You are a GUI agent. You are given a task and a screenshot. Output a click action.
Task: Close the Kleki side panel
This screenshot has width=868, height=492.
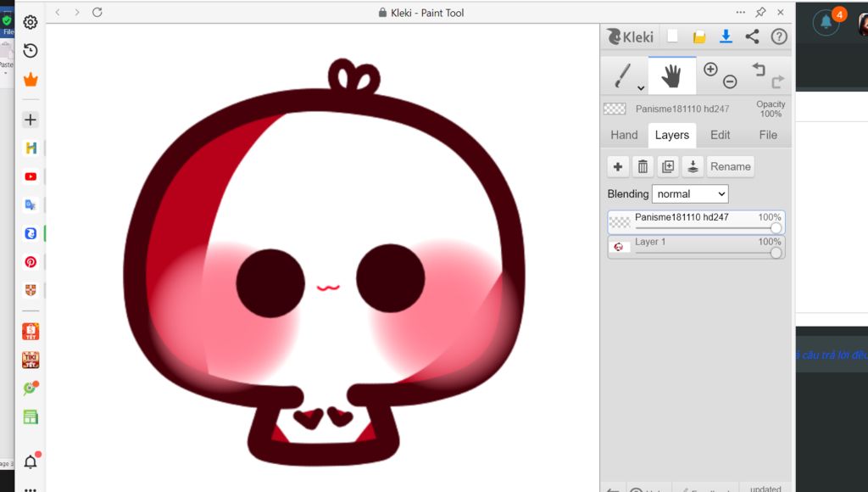point(781,12)
